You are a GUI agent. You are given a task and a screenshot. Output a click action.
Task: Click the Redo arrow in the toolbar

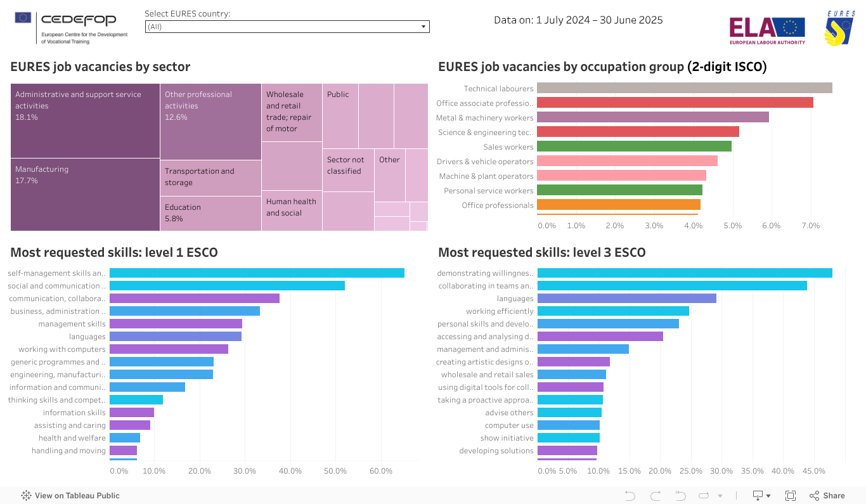(x=656, y=495)
